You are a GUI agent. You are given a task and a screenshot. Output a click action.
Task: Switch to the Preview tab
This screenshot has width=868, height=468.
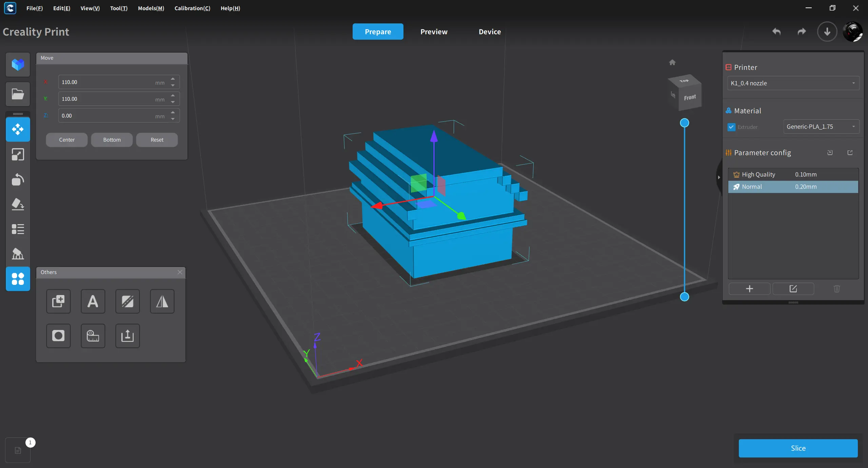pyautogui.click(x=434, y=32)
